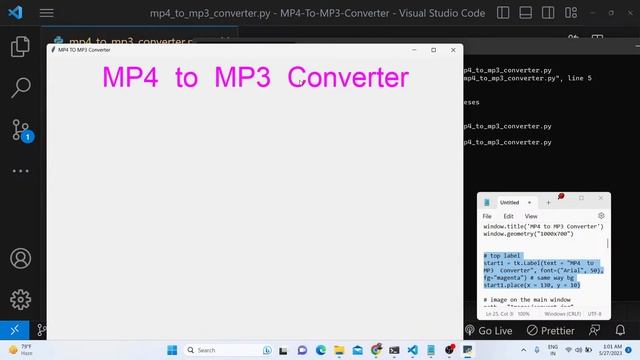This screenshot has width=640, height=360.
Task: Close the MP4 TO MP3 Converter window
Action: (x=453, y=50)
